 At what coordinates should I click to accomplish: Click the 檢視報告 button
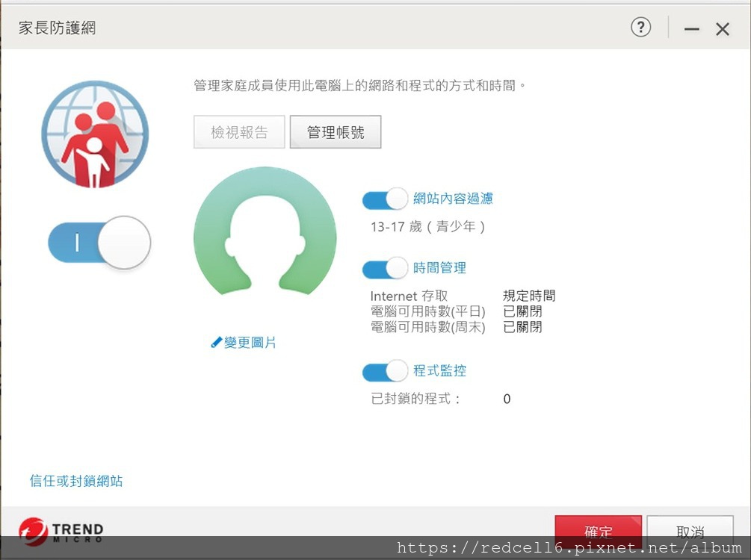pyautogui.click(x=239, y=132)
